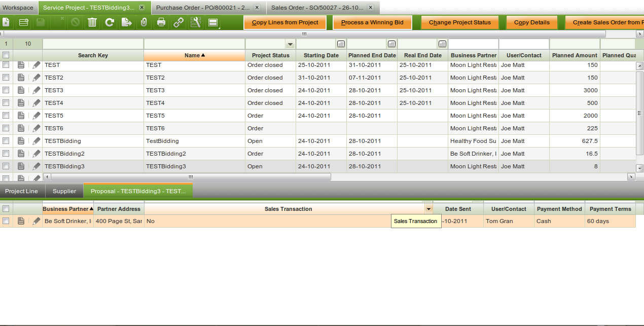
Task: Click Process a Winning Bid button
Action: [x=373, y=22]
